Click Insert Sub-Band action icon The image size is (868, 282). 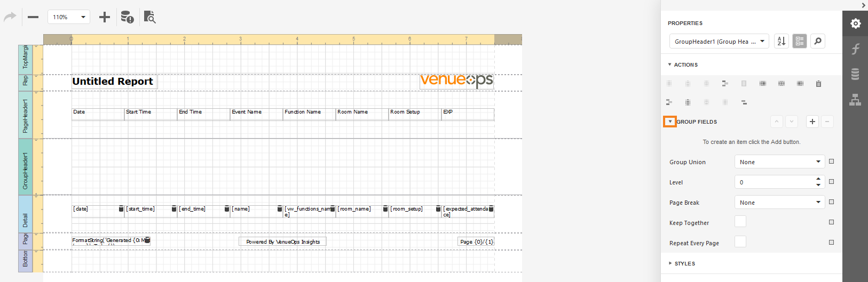(x=744, y=102)
